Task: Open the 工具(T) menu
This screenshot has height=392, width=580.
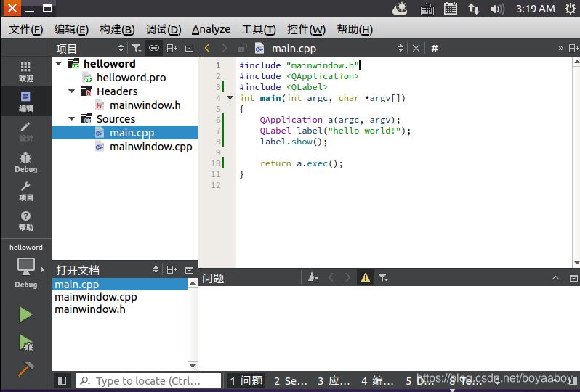Action: pyautogui.click(x=259, y=30)
